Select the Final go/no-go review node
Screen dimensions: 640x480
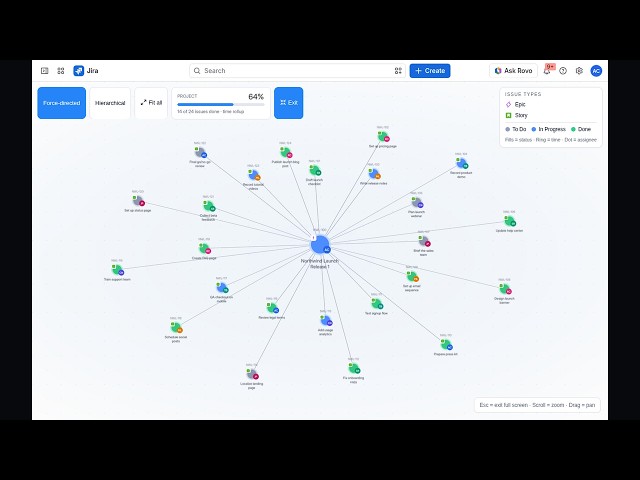(200, 153)
